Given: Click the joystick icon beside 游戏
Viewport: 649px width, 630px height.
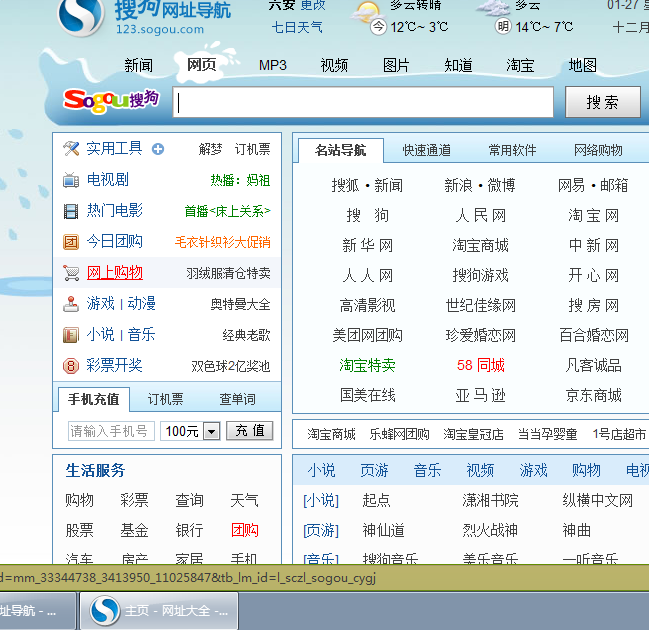Looking at the screenshot, I should coord(71,304).
